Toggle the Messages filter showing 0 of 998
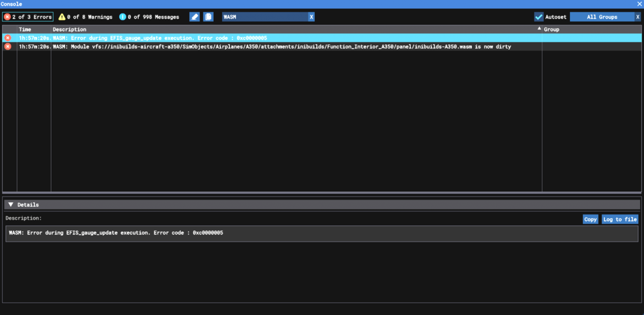 tap(149, 17)
